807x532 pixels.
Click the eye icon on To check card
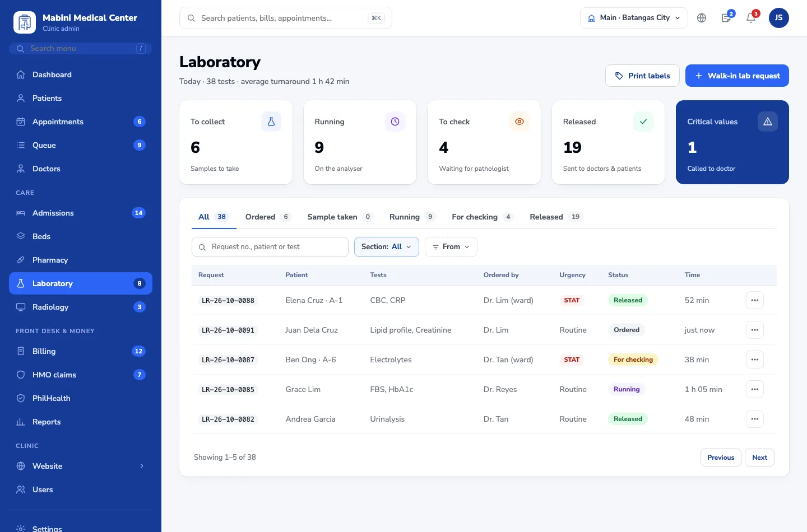pos(520,122)
